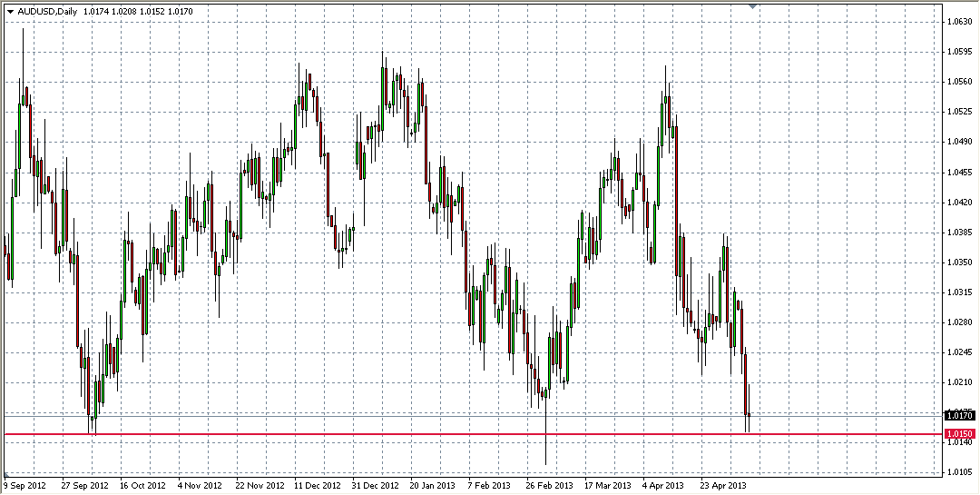This screenshot has height=495, width=980.
Task: Click the 4 Nov 2012 date label
Action: 200,485
